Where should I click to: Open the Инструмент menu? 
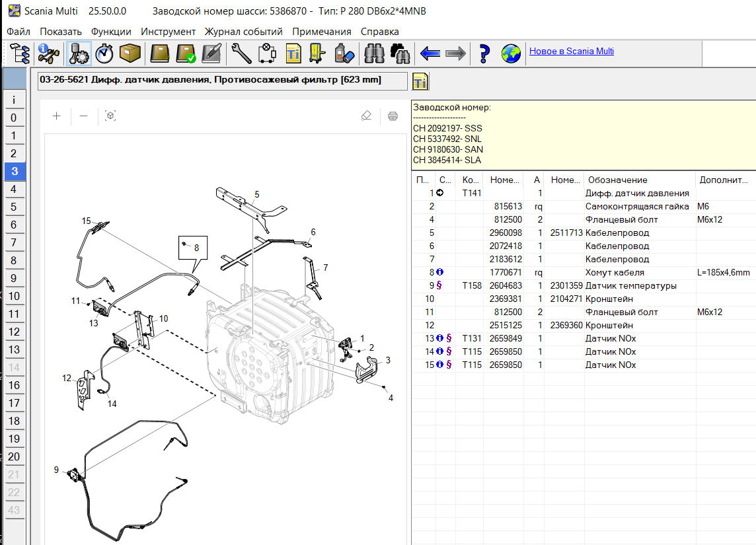tap(169, 32)
